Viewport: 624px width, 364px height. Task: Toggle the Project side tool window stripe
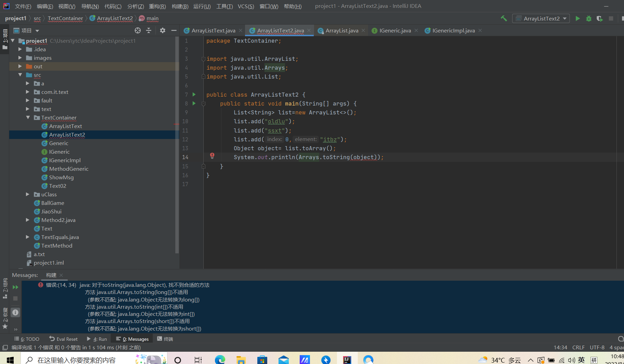[x=5, y=39]
